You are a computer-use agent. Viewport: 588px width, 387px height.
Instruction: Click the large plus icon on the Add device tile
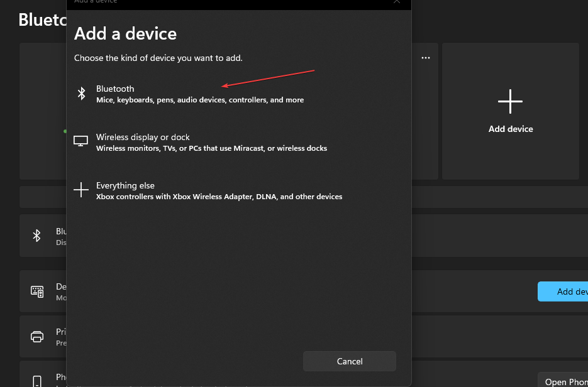point(510,101)
